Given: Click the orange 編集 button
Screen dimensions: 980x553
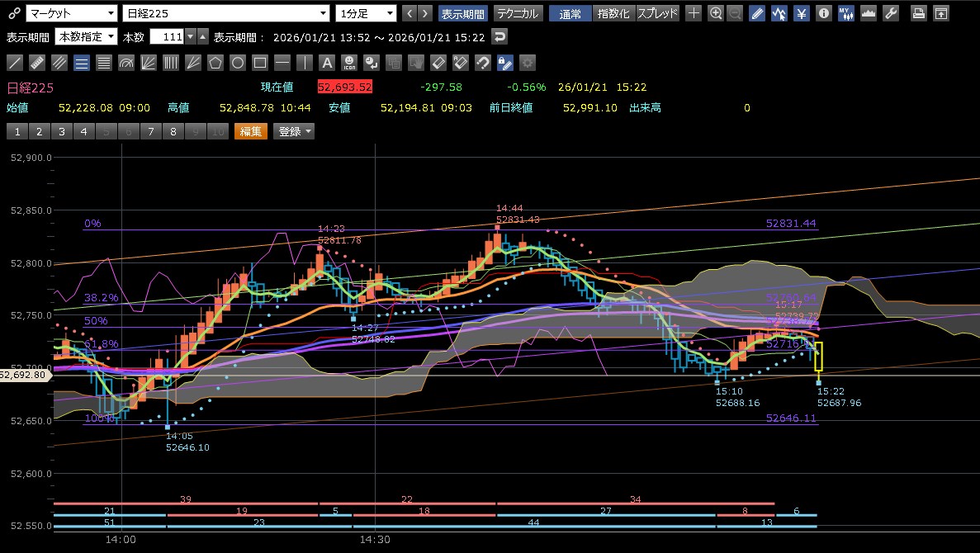Looking at the screenshot, I should pyautogui.click(x=251, y=131).
